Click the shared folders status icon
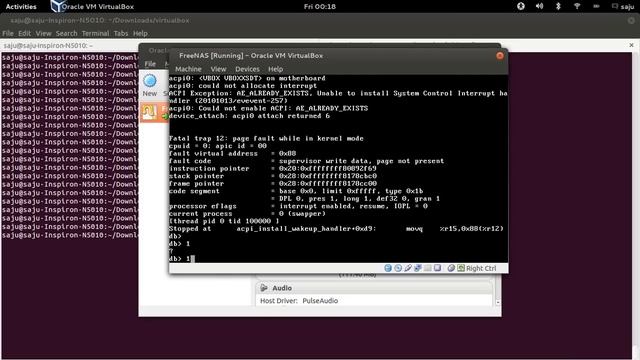The height and width of the screenshot is (360, 640). coord(427,268)
